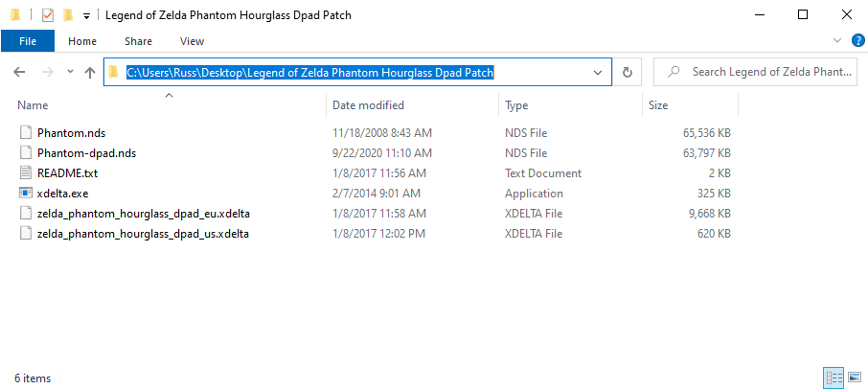Sort files by Size column header
This screenshot has height=389, width=868.
coord(659,105)
